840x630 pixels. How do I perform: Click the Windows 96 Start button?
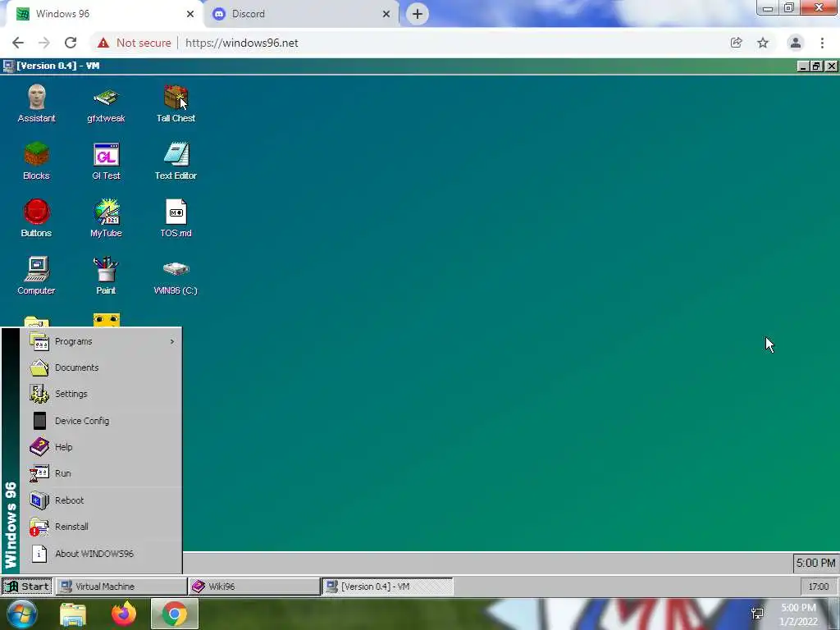pyautogui.click(x=27, y=586)
